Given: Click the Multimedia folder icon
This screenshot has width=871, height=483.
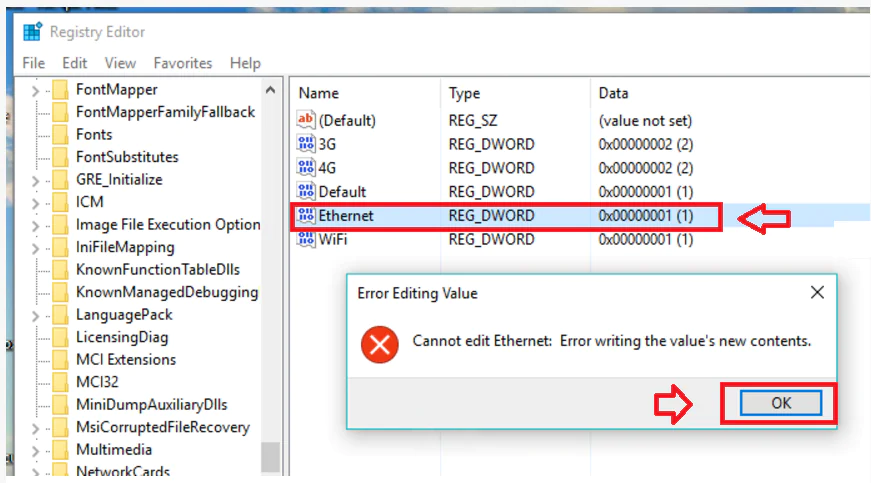Looking at the screenshot, I should (60, 450).
